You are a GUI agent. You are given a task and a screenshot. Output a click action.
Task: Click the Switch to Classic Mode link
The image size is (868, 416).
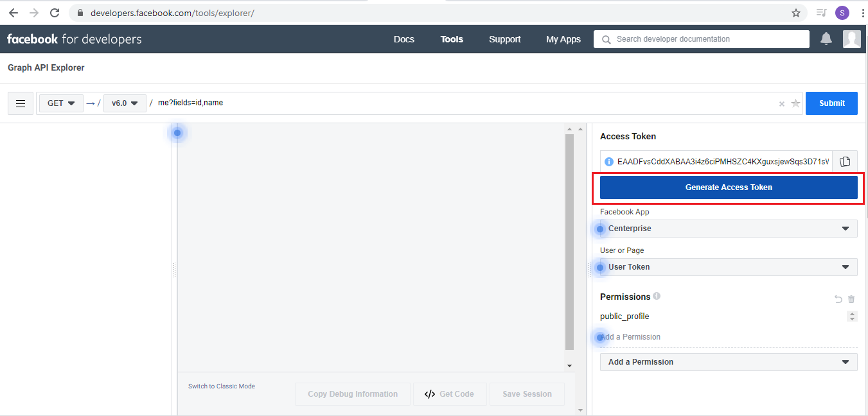tap(221, 386)
